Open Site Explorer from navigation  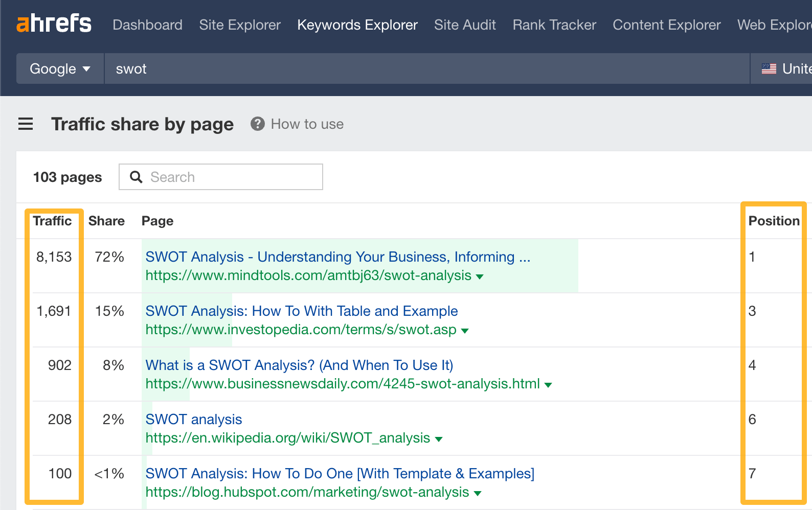click(x=240, y=25)
